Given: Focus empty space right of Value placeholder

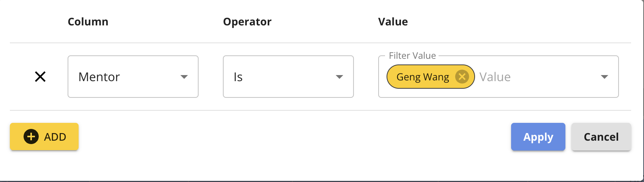Looking at the screenshot, I should click(x=554, y=77).
